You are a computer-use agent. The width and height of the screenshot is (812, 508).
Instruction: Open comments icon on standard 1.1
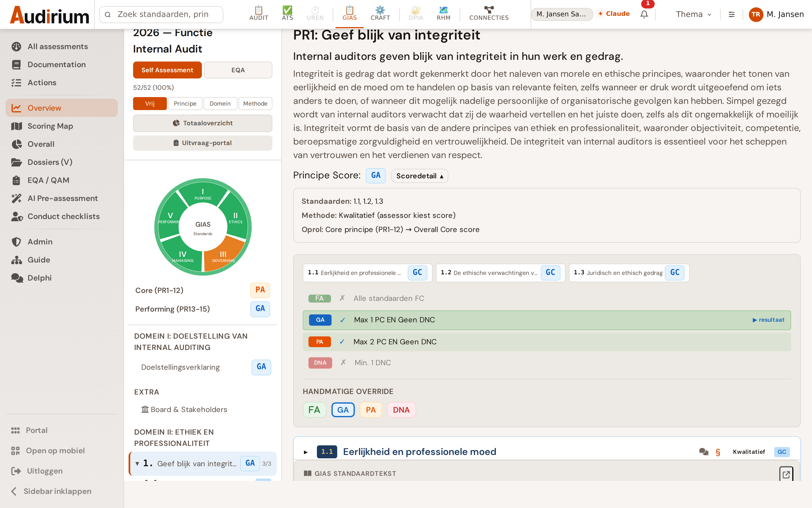click(x=704, y=452)
